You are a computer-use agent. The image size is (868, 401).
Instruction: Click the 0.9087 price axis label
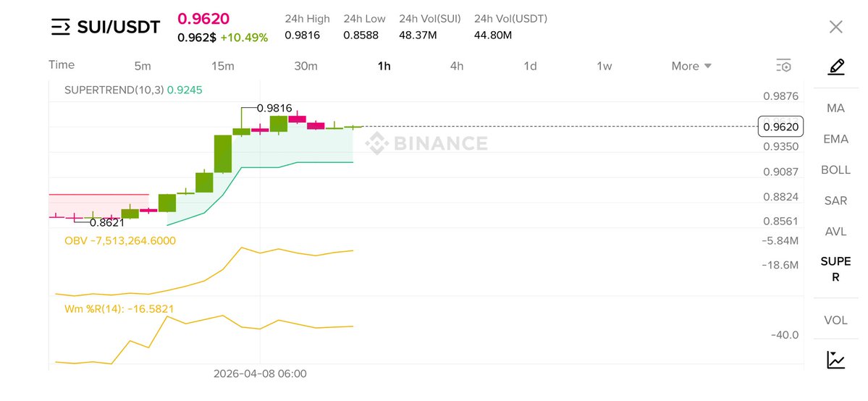tap(781, 172)
